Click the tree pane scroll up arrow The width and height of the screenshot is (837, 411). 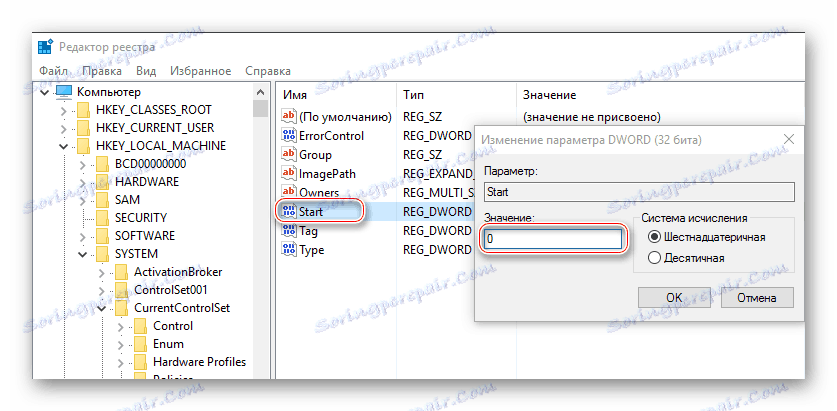tap(260, 92)
